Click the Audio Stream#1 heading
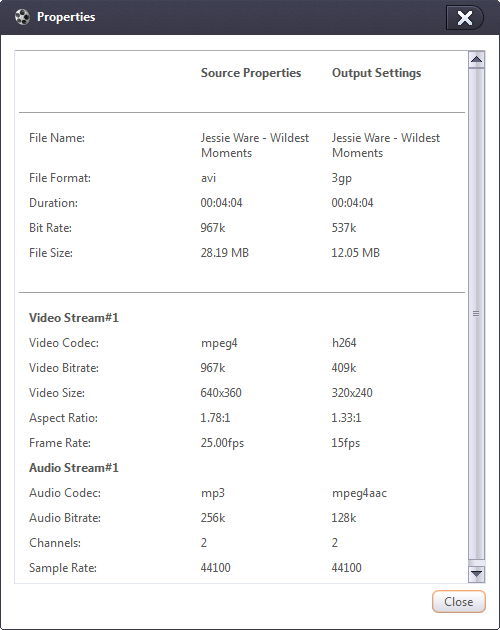This screenshot has height=630, width=500. pos(74,468)
